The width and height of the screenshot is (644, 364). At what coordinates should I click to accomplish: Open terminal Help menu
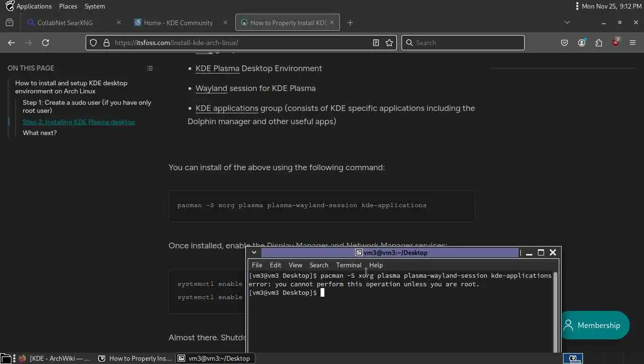(376, 265)
